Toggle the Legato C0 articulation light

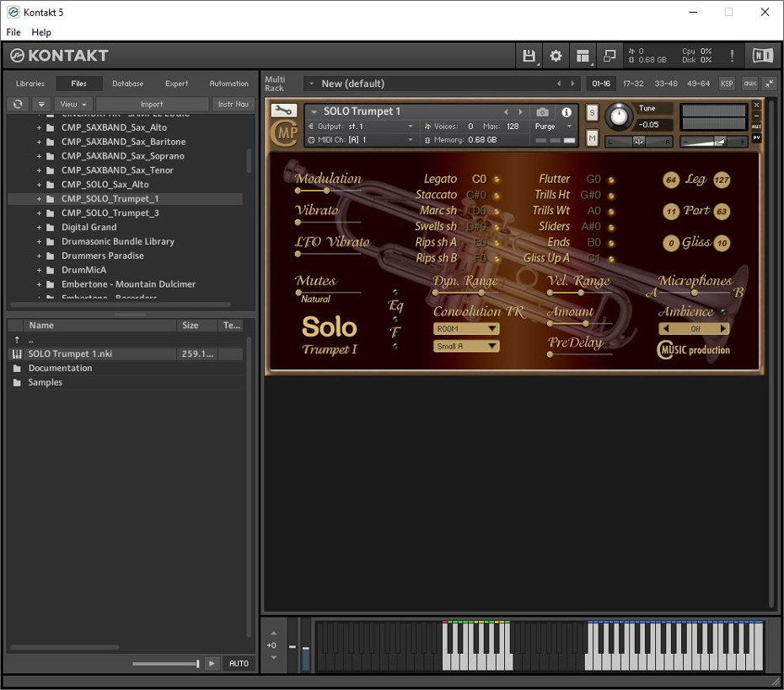point(497,180)
